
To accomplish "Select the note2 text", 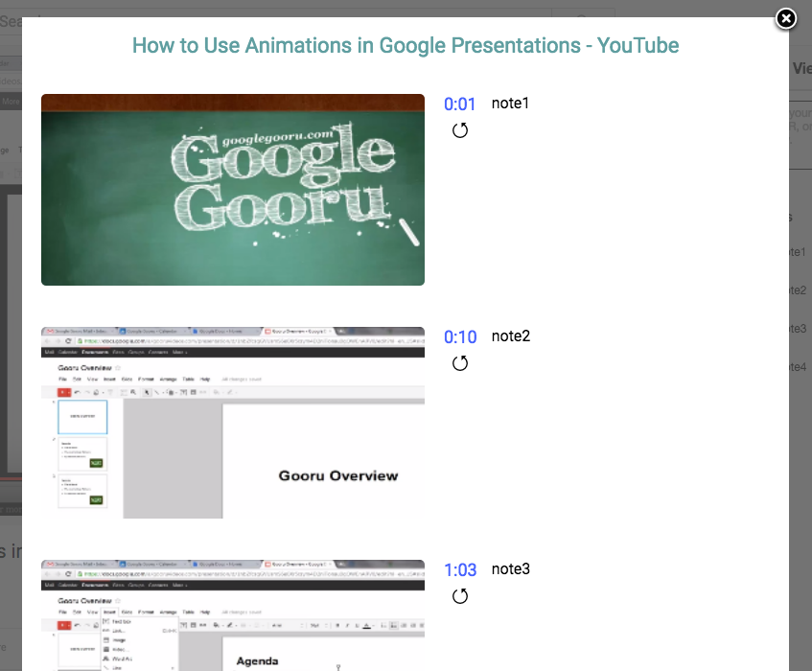I will point(511,336).
